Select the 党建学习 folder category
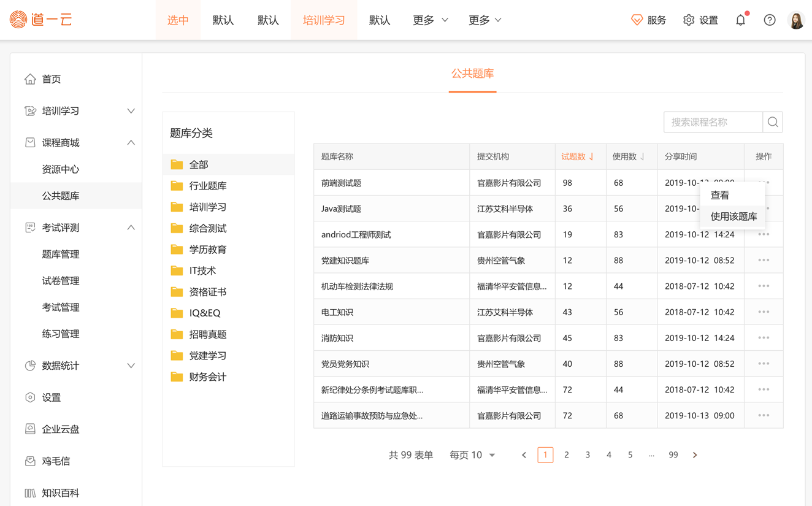812x506 pixels. click(x=228, y=356)
